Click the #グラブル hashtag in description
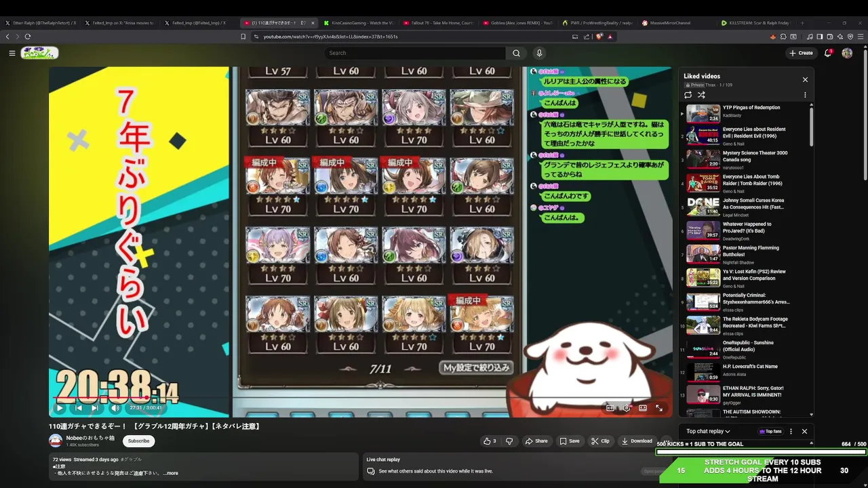Viewport: 868px width, 488px height. pos(132,460)
